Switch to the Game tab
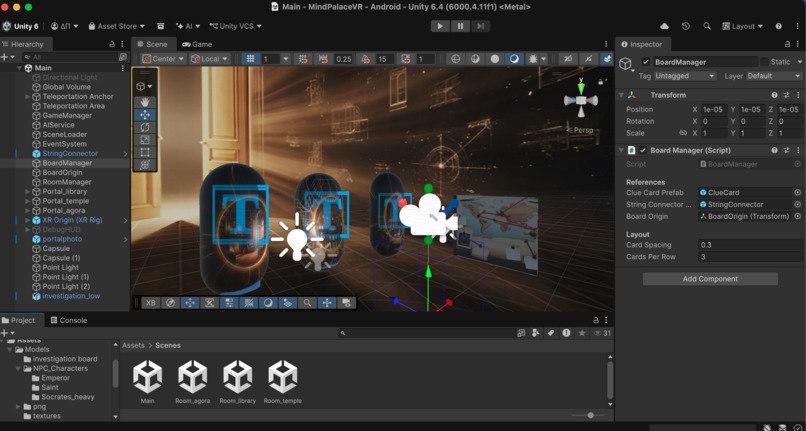 coord(197,44)
